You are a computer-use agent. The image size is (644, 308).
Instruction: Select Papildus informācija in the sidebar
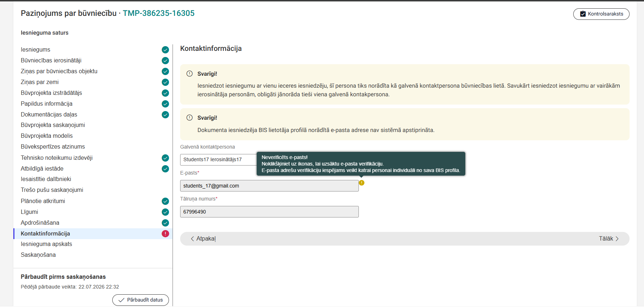tap(47, 104)
